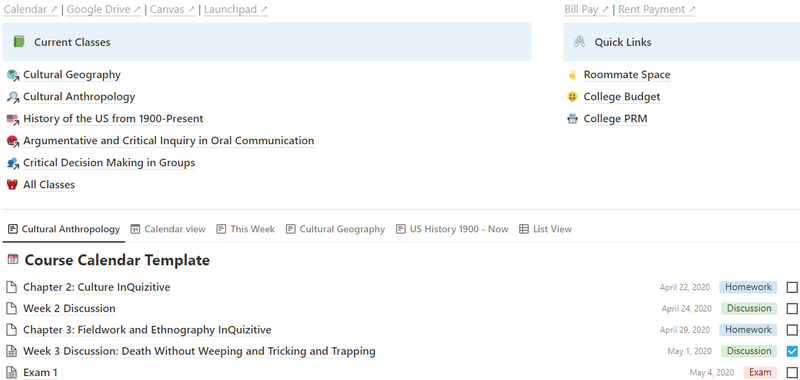Click the binoculars icon beside Quick Links
The height and width of the screenshot is (380, 800).
tap(579, 42)
